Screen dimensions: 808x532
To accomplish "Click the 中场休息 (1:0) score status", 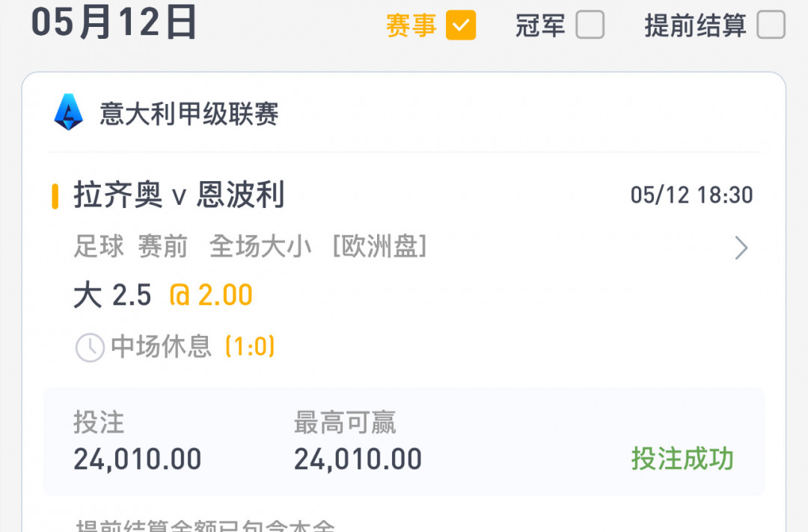I will [x=193, y=346].
